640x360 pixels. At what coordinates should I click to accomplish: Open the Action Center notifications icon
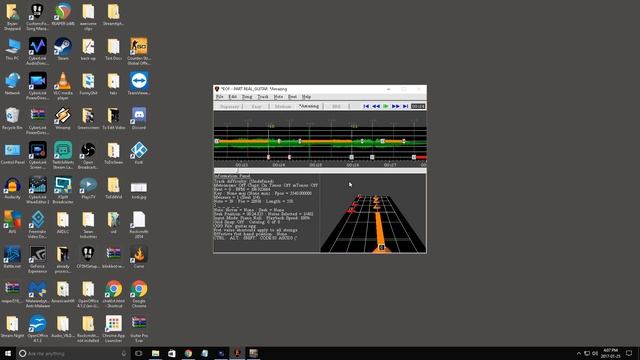click(x=629, y=353)
